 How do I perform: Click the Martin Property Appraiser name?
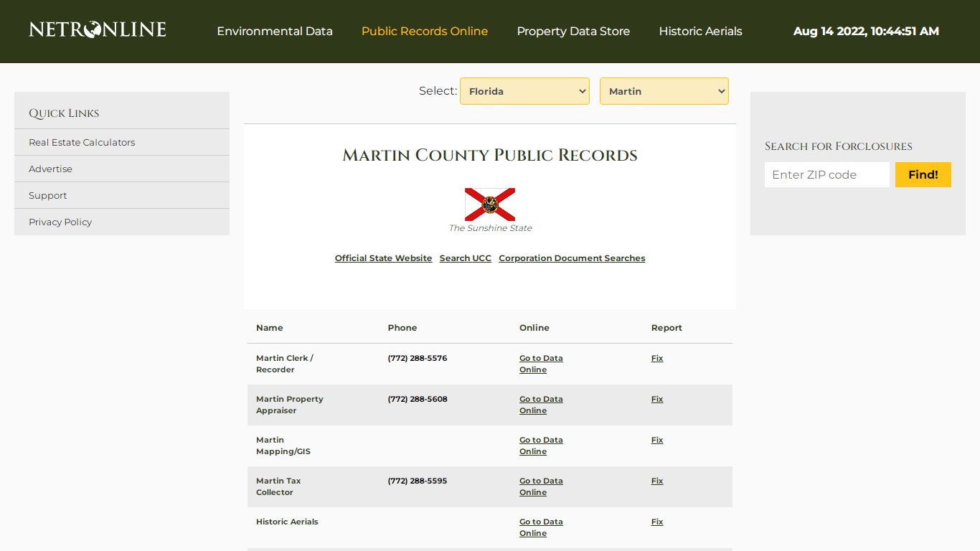[x=290, y=405]
